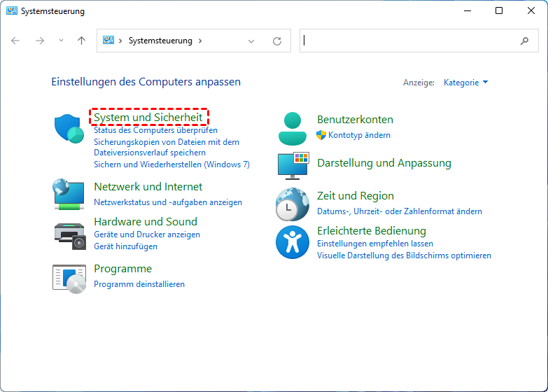Click the Benutzerkonten person icon
This screenshot has height=392, width=548.
(x=292, y=127)
